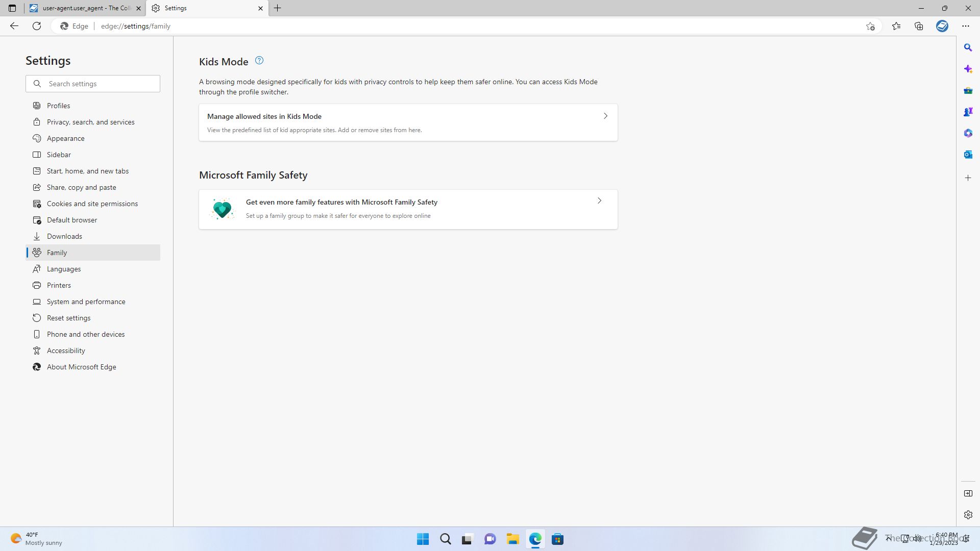Open Chat app on taskbar
Image resolution: width=980 pixels, height=551 pixels.
pos(490,539)
